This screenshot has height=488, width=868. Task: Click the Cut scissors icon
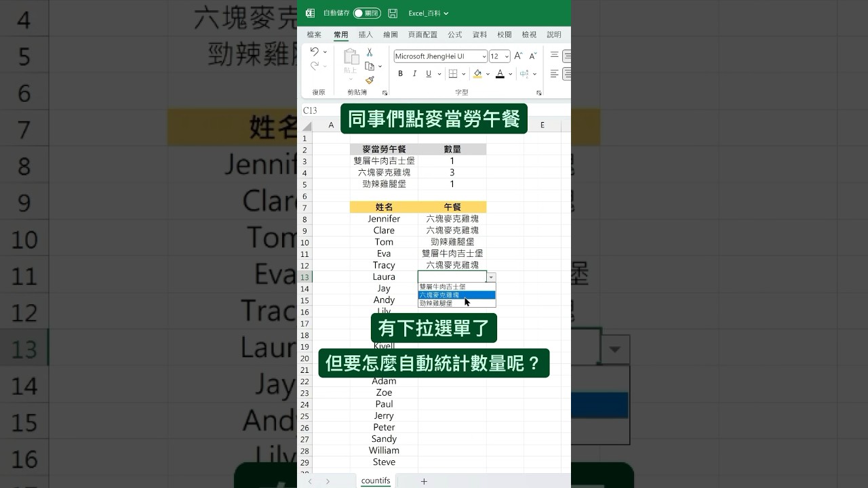[x=370, y=52]
